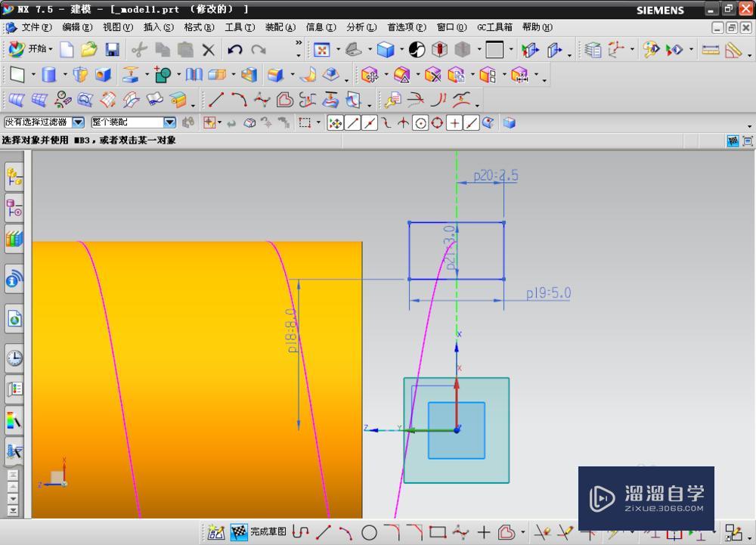756x545 pixels.
Task: Select the Cylinder feature icon
Action: pos(48,75)
